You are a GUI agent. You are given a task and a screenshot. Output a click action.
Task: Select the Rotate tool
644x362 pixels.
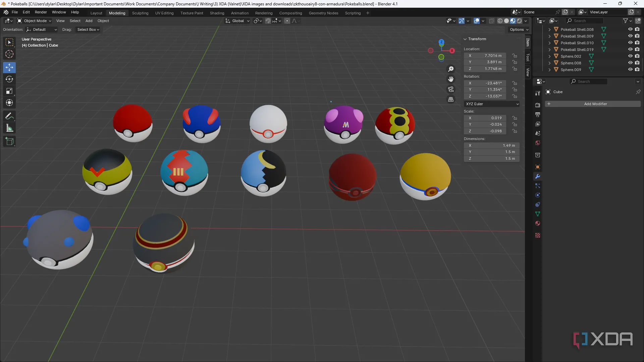(9, 79)
